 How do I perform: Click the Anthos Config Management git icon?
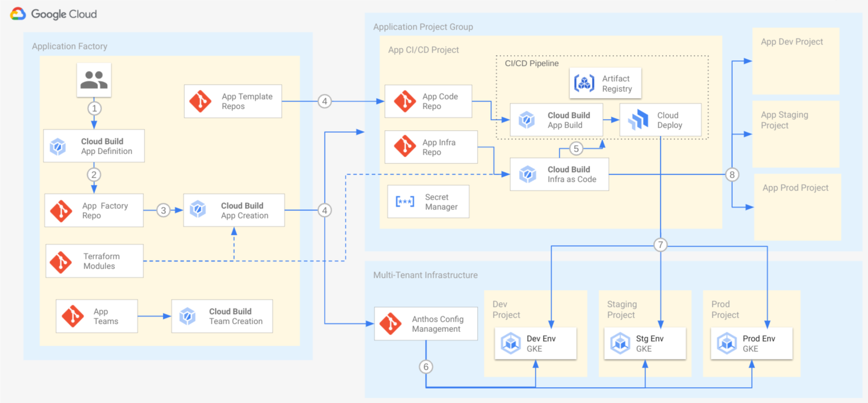click(391, 324)
